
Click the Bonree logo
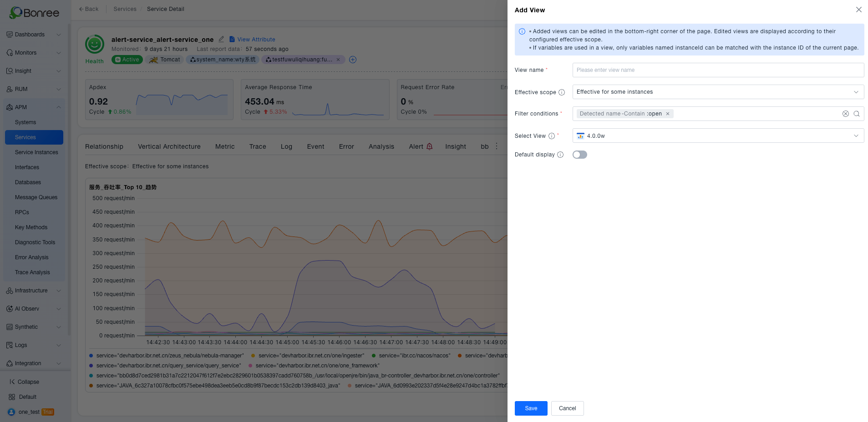click(35, 13)
